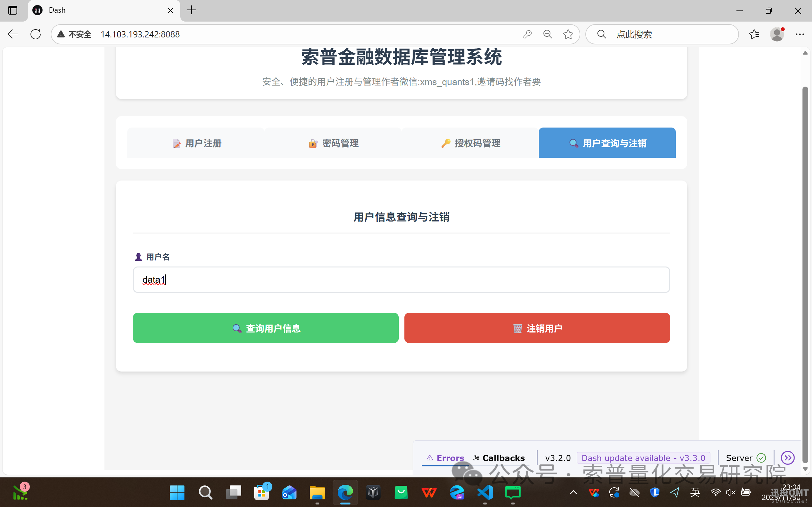The height and width of the screenshot is (507, 812).
Task: Collapse the Dash debug toolbar arrow
Action: [x=788, y=458]
